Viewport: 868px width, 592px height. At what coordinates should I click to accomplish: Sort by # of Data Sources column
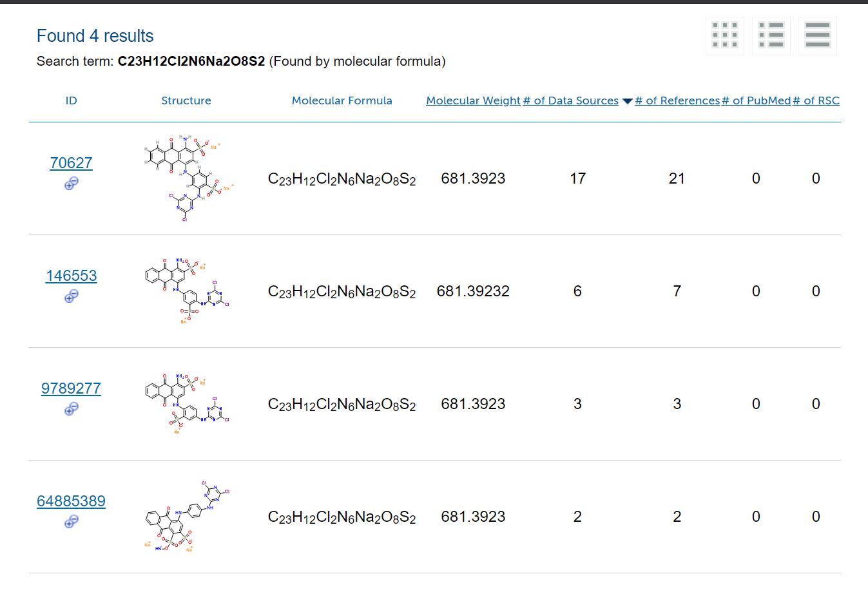pos(570,100)
